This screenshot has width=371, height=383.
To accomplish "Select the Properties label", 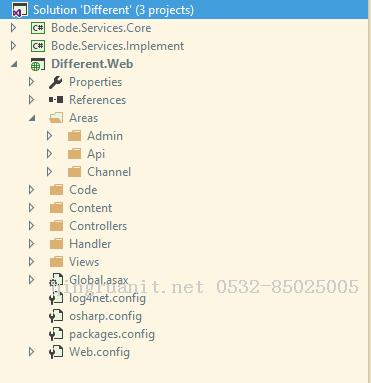I will [x=96, y=82].
